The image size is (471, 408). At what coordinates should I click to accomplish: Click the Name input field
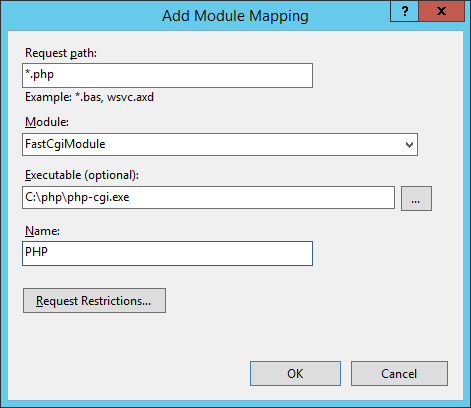click(167, 253)
